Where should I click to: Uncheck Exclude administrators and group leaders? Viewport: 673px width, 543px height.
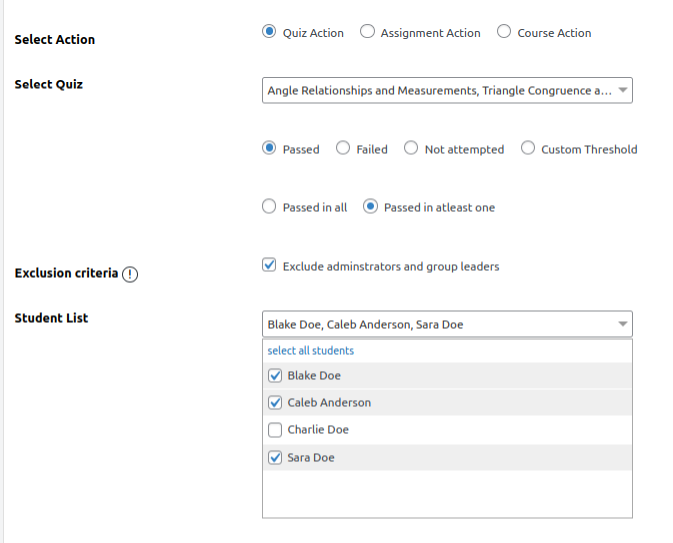(269, 266)
